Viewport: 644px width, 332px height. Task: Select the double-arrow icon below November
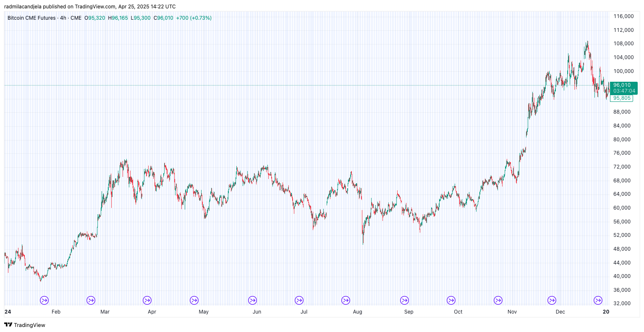tap(498, 300)
